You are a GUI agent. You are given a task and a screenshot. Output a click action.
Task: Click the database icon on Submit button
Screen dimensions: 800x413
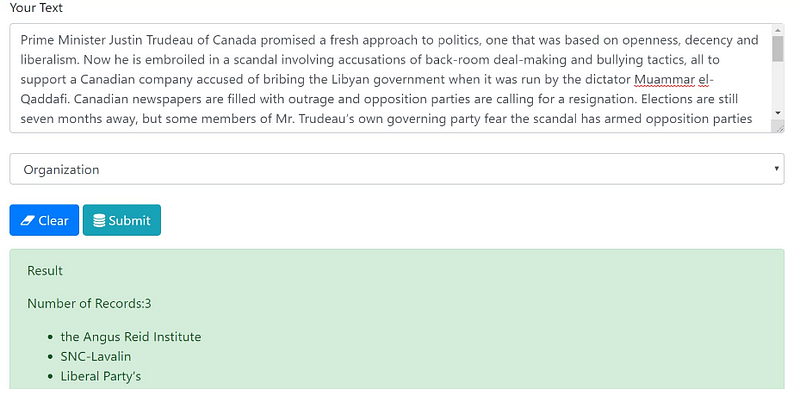click(x=99, y=221)
